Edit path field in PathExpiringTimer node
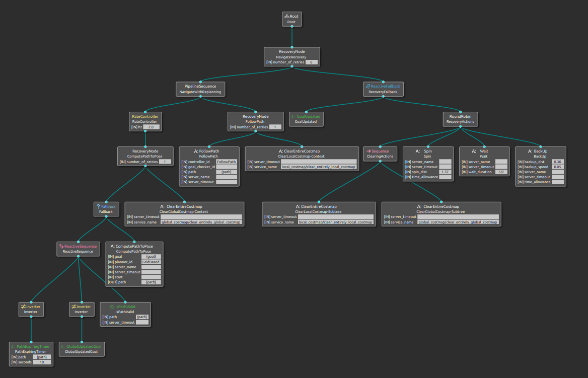The width and height of the screenshot is (588, 378). coord(42,357)
